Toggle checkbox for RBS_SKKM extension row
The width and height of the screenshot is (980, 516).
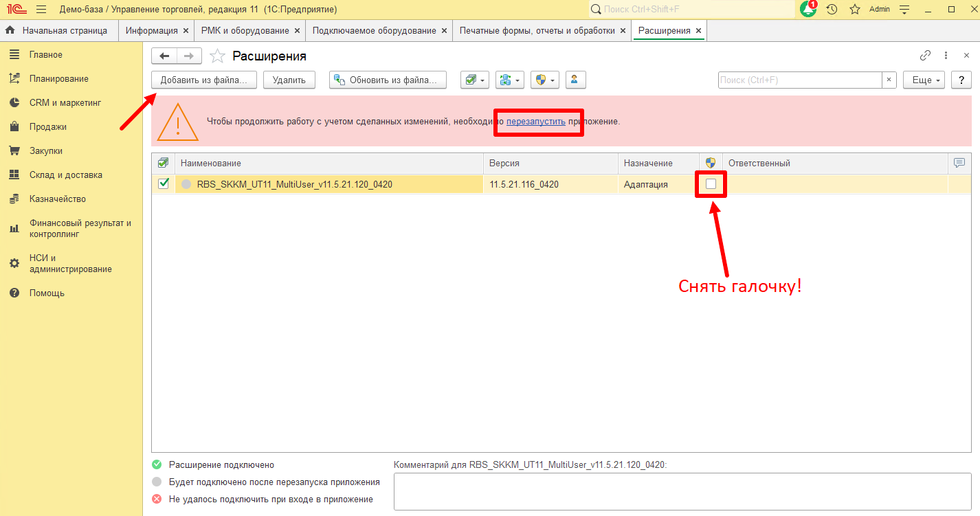[x=164, y=183]
